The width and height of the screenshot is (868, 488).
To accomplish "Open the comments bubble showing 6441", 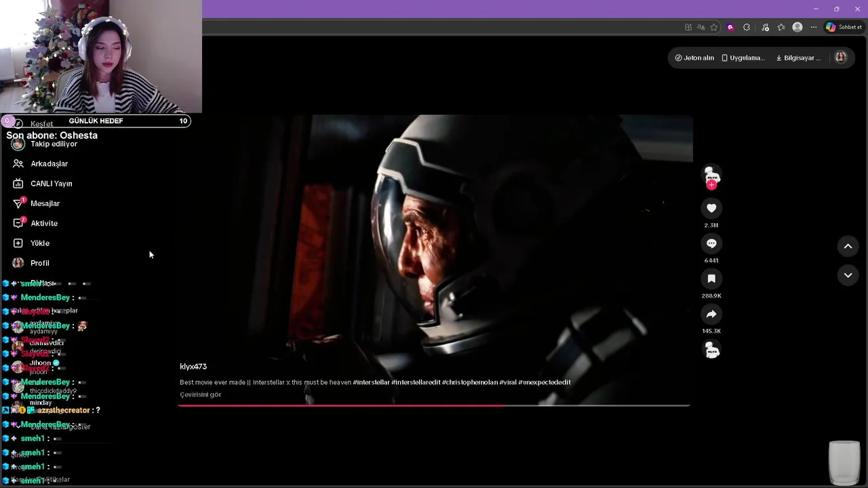I will coord(711,243).
